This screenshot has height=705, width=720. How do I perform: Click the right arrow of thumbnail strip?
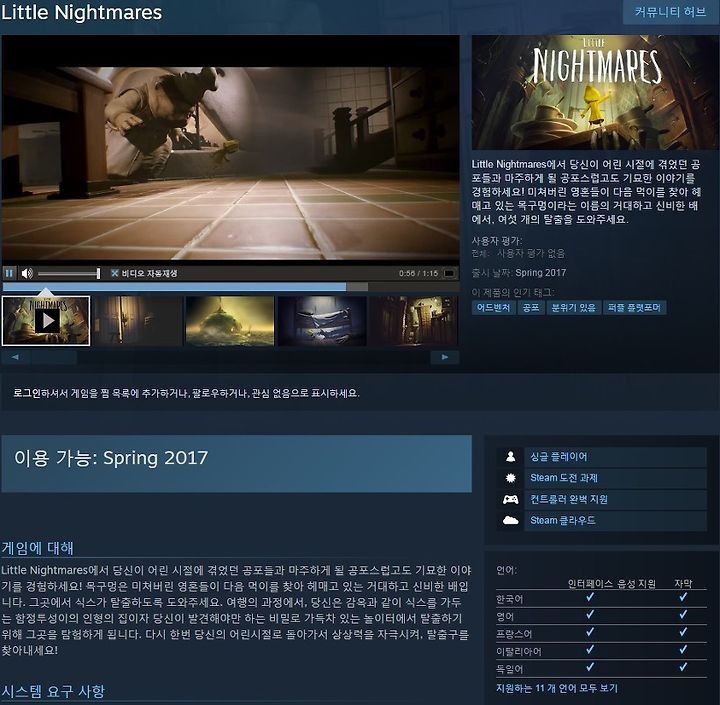[x=444, y=357]
